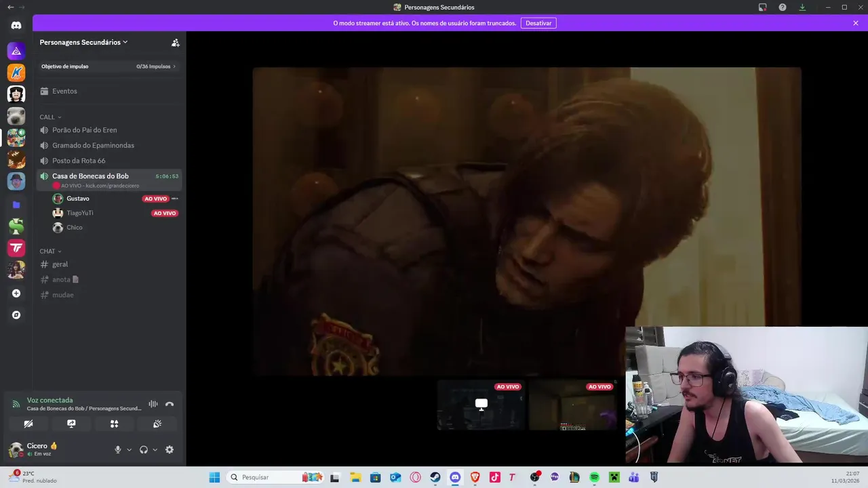
Task: Select user Gustavo in voice channel
Action: pos(78,199)
